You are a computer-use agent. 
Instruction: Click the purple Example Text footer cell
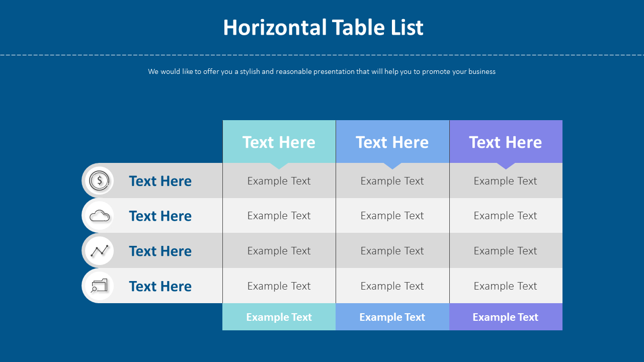[x=506, y=317]
